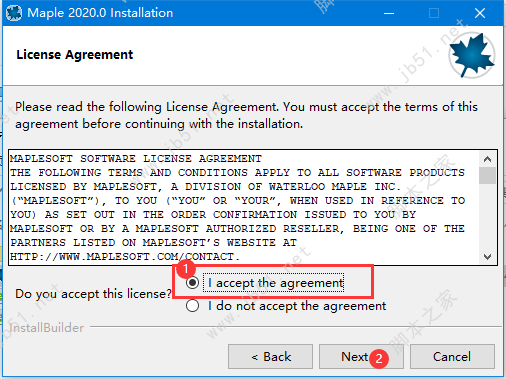The height and width of the screenshot is (379, 506).
Task: Click the empty scrollbar track below the thumb
Action: tap(487, 216)
